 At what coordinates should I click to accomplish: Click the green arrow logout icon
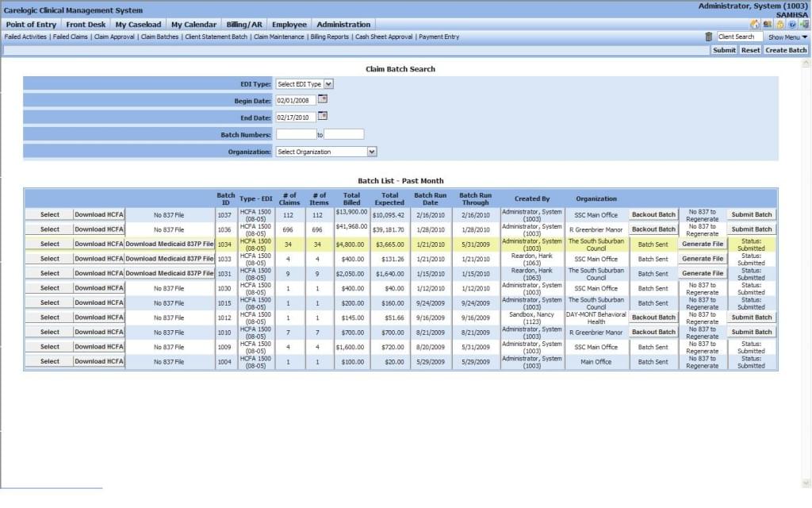pyautogui.click(x=804, y=25)
